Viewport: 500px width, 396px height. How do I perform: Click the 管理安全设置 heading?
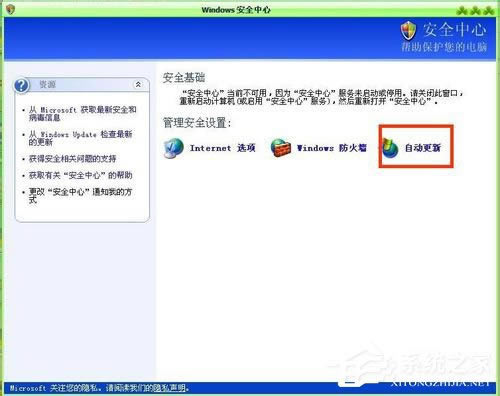[x=197, y=123]
